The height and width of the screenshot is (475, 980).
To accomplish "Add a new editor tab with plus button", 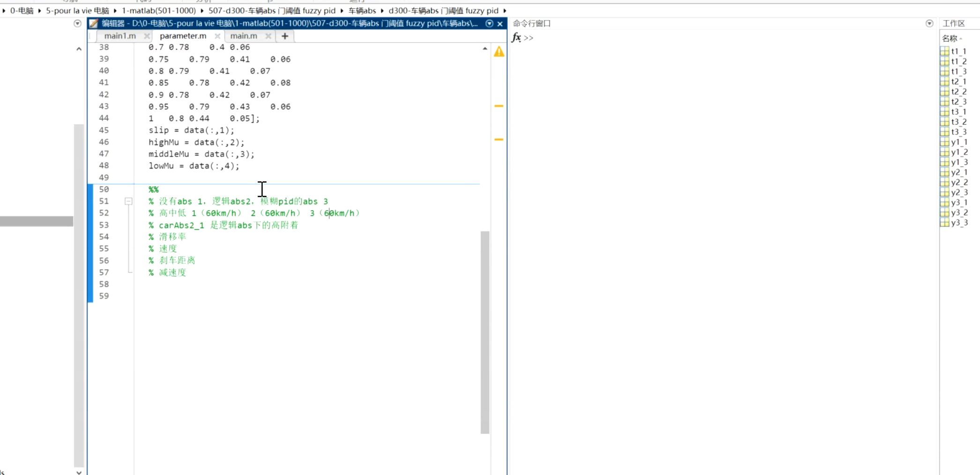I will (x=285, y=36).
